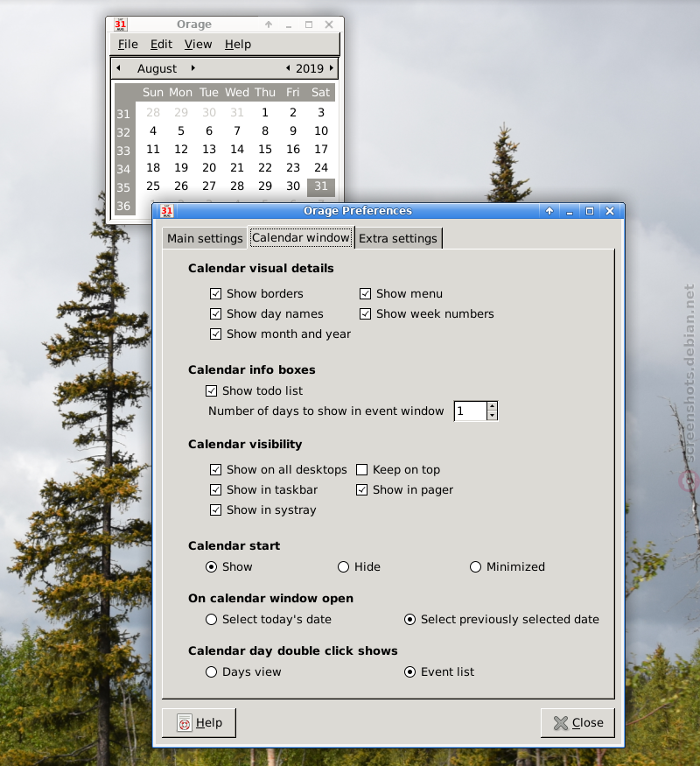
Task: Select Minimized for Calendar start
Action: coord(475,566)
